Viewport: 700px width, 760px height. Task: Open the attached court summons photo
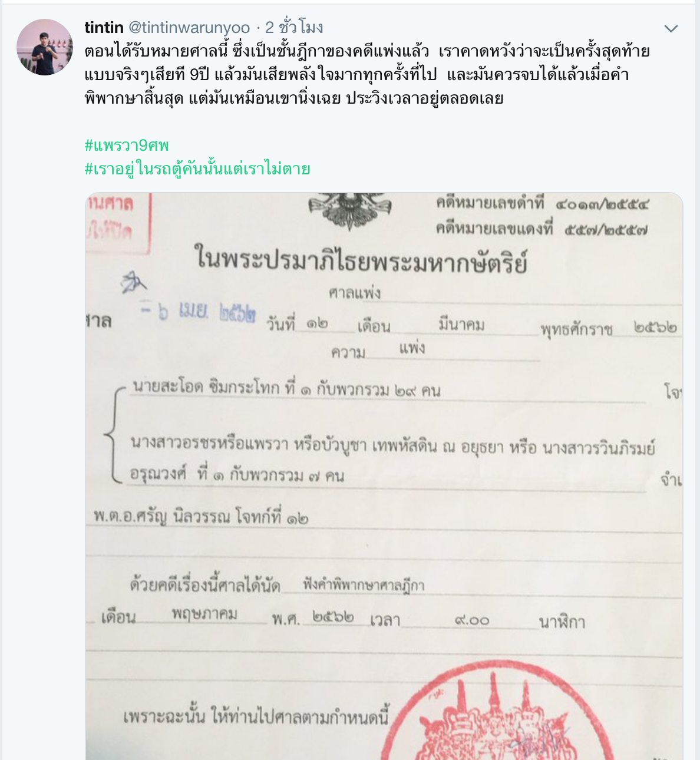point(384,476)
